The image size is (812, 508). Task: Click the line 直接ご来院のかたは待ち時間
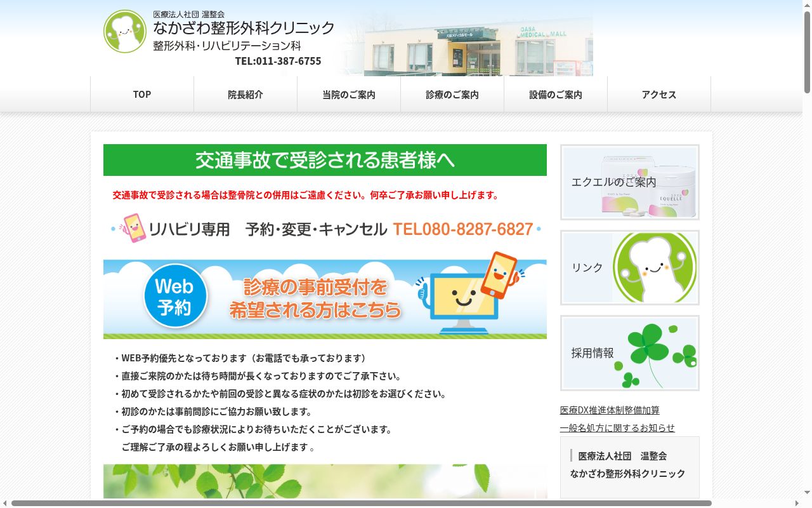click(x=258, y=376)
